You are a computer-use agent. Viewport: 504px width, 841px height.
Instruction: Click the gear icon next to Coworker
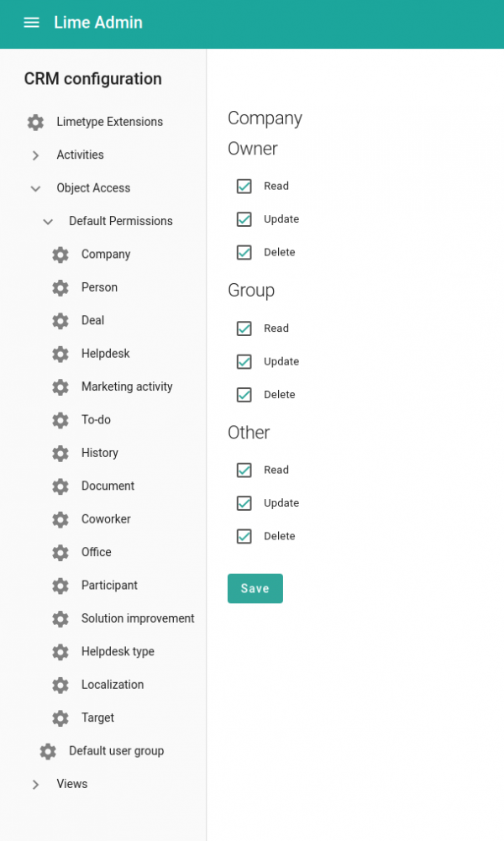[60, 519]
